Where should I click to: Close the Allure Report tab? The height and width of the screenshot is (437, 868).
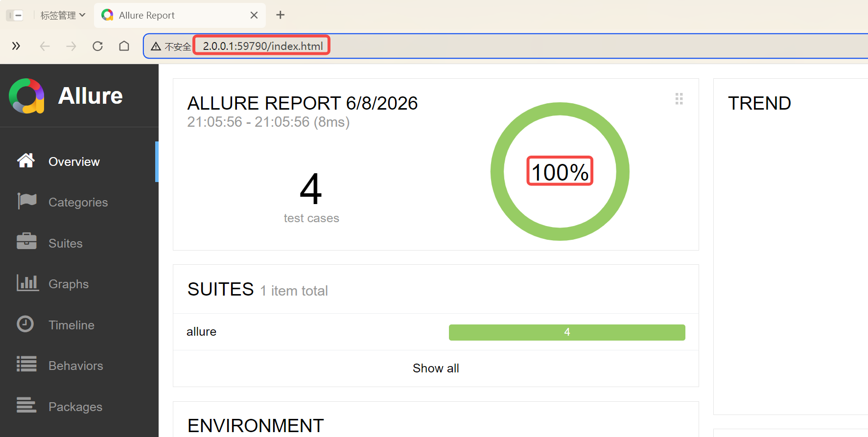(254, 15)
